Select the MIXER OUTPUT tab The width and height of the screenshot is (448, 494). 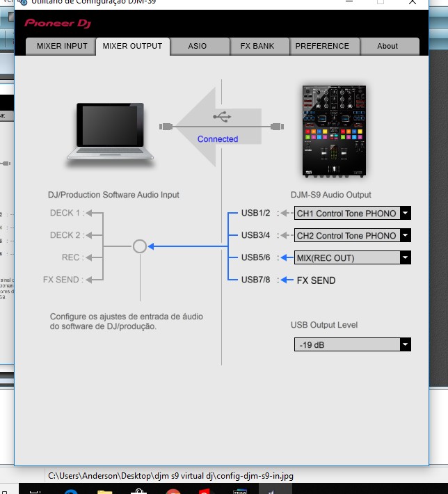[133, 47]
